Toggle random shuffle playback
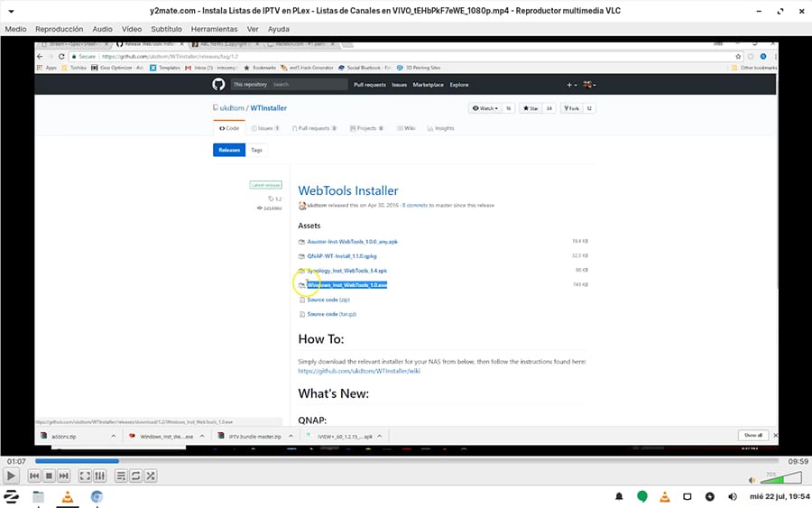 pyautogui.click(x=150, y=476)
